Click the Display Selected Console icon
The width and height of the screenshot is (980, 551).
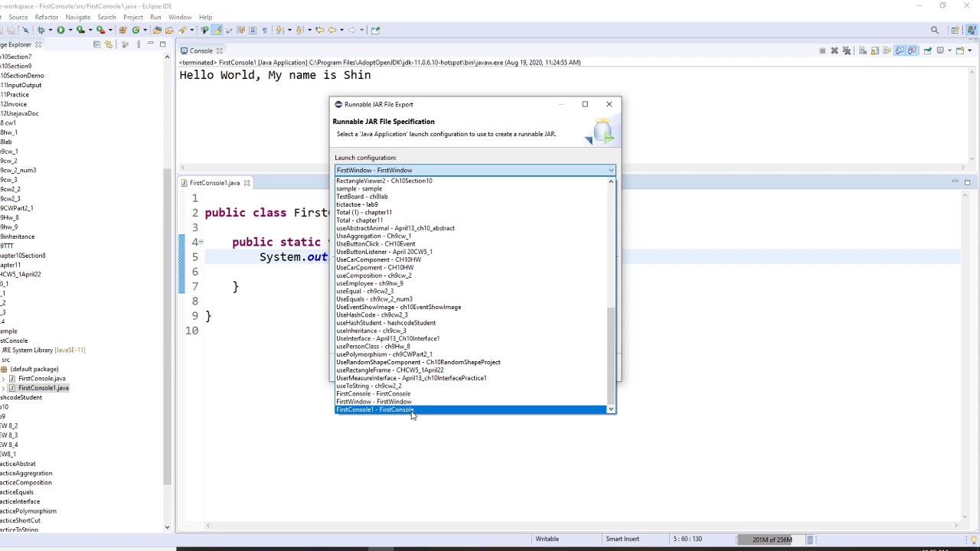[x=940, y=51]
